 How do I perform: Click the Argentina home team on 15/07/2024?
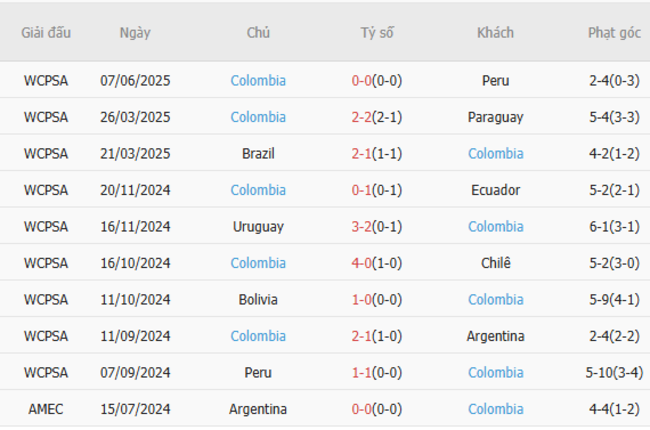[258, 409]
